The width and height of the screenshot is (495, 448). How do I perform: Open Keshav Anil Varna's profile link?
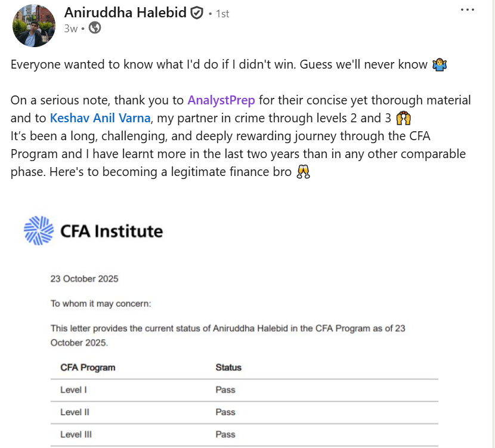[100, 118]
